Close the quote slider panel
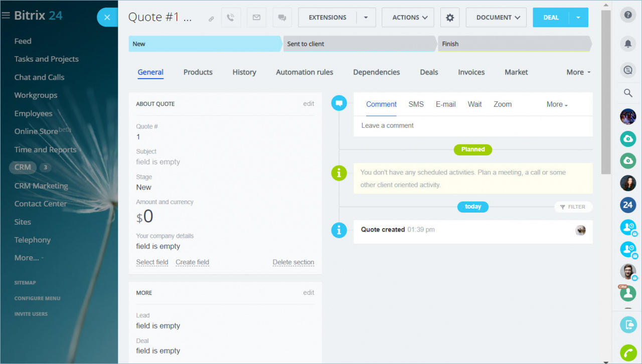This screenshot has height=364, width=642. [x=107, y=17]
